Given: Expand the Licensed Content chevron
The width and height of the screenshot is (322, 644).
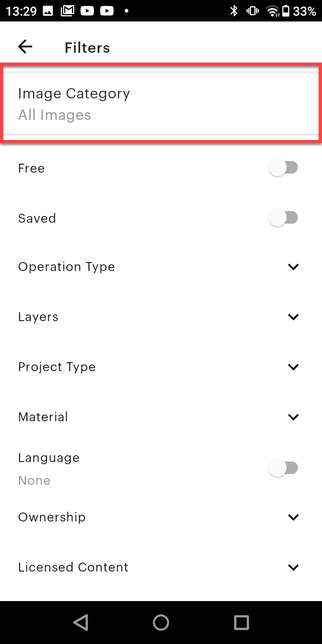Looking at the screenshot, I should click(293, 568).
